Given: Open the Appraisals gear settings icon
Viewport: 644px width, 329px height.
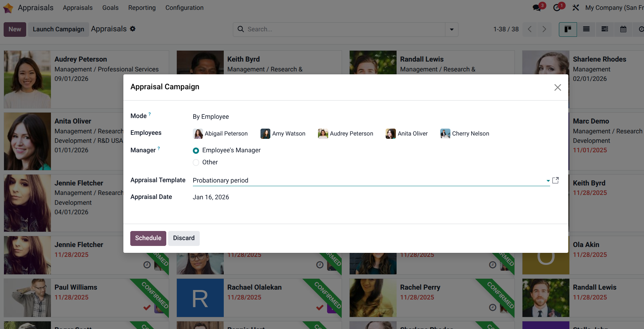Looking at the screenshot, I should click(x=133, y=29).
